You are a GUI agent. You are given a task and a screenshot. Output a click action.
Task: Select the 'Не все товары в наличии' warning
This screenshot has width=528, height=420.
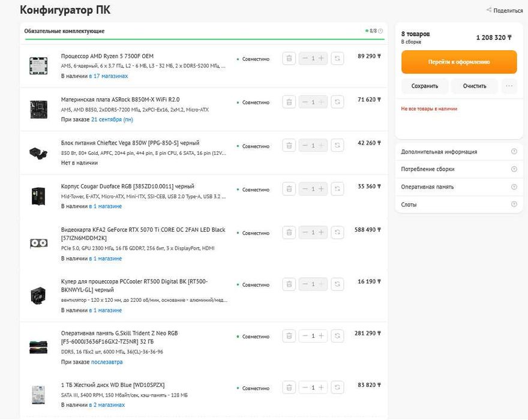click(429, 109)
